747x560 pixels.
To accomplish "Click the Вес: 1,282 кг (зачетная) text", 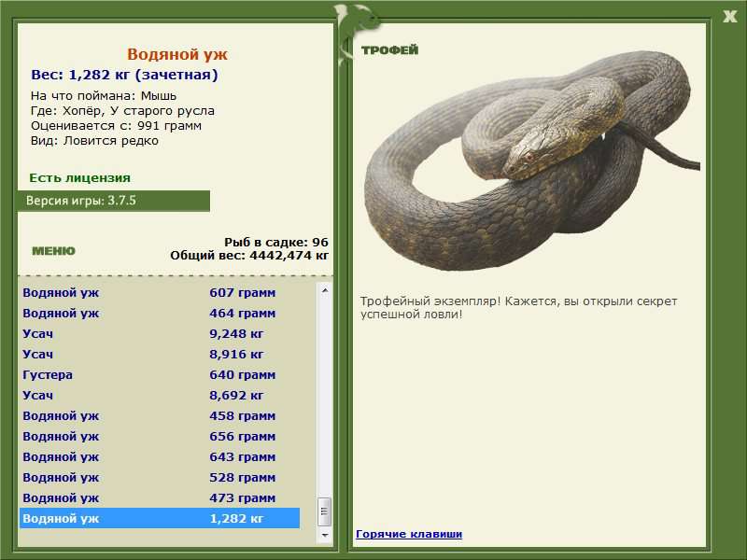I will coord(124,75).
